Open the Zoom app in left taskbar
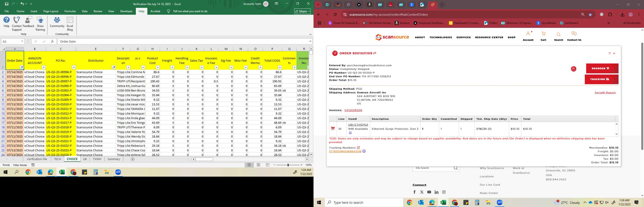Viewport: 644px width, 207px height. click(x=118, y=172)
